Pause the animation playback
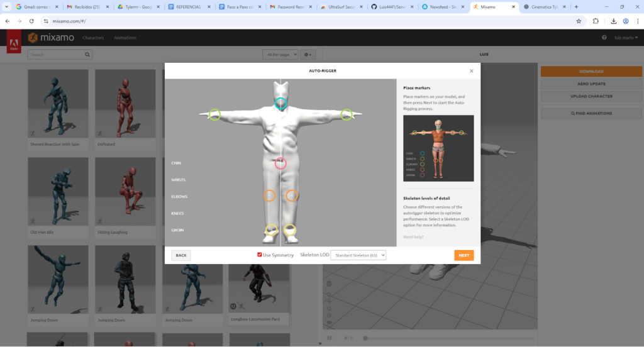The image size is (644, 347). tap(330, 338)
